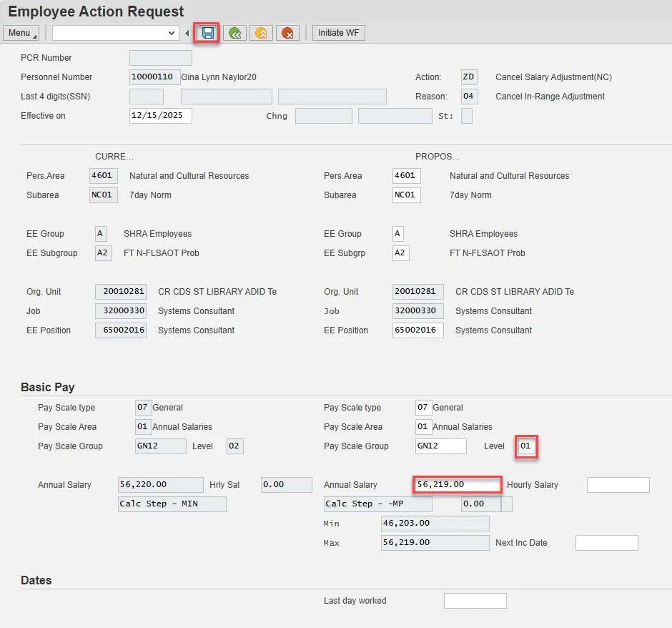Click the green Back arrow icon
This screenshot has width=672, height=628.
coord(234,33)
